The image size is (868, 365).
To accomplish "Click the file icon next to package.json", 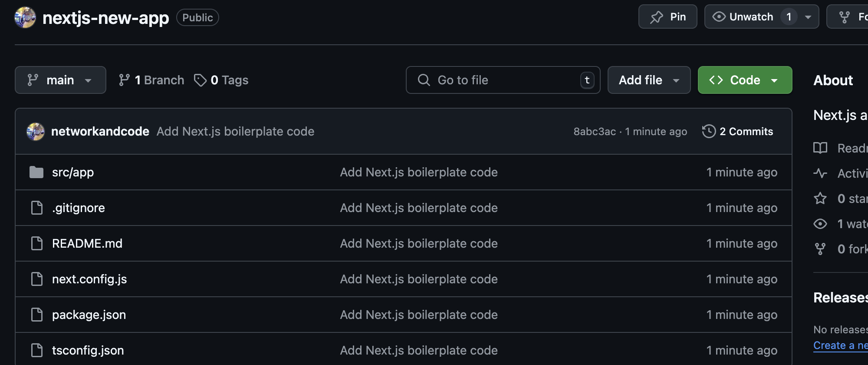I will tap(37, 315).
